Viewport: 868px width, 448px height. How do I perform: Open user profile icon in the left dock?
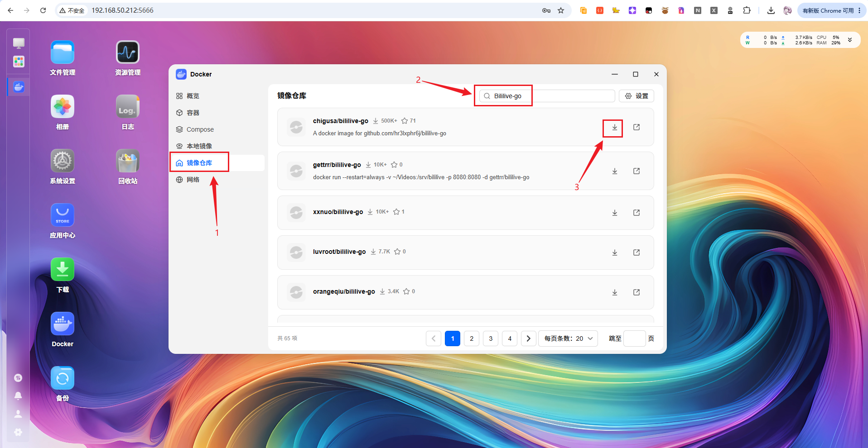click(18, 414)
